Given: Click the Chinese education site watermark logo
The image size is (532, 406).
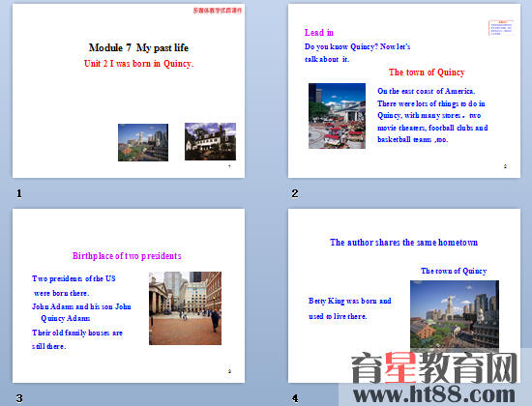Looking at the screenshot, I should pos(434,367).
